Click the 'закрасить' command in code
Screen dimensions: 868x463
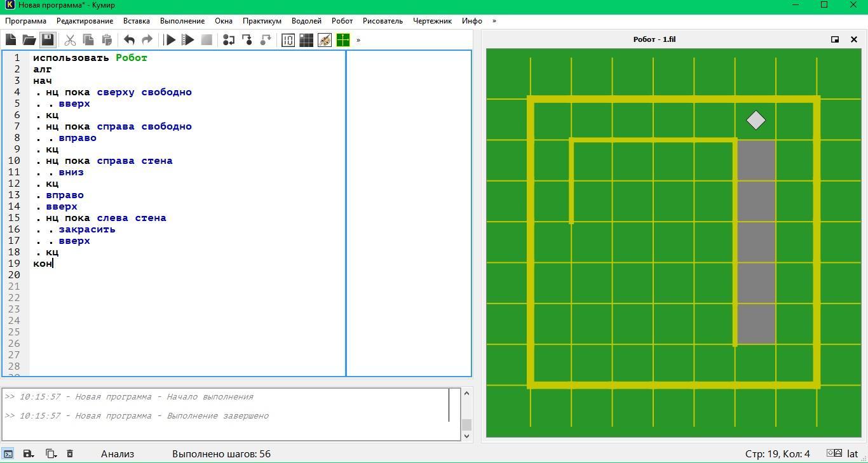87,229
